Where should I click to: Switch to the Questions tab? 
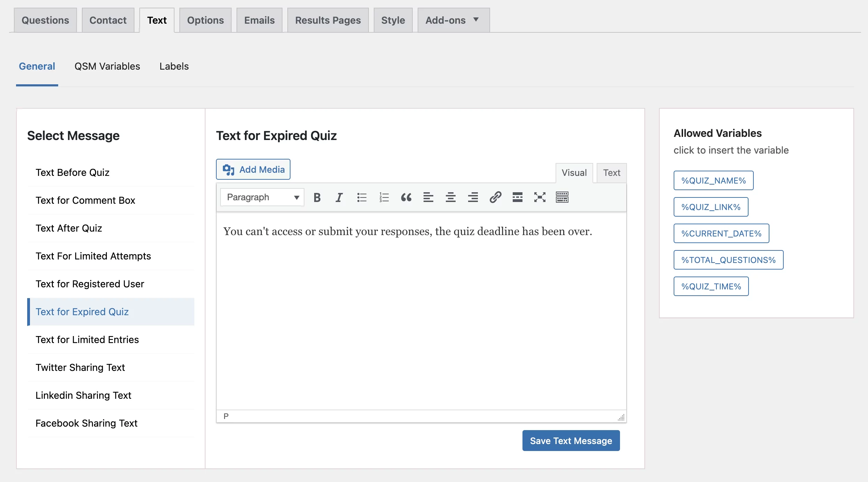click(45, 20)
